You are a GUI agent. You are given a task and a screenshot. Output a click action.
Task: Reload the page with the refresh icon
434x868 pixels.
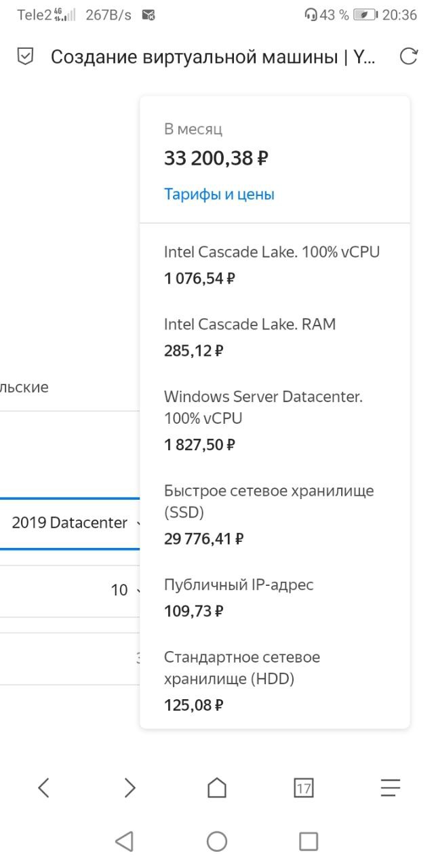(x=408, y=57)
